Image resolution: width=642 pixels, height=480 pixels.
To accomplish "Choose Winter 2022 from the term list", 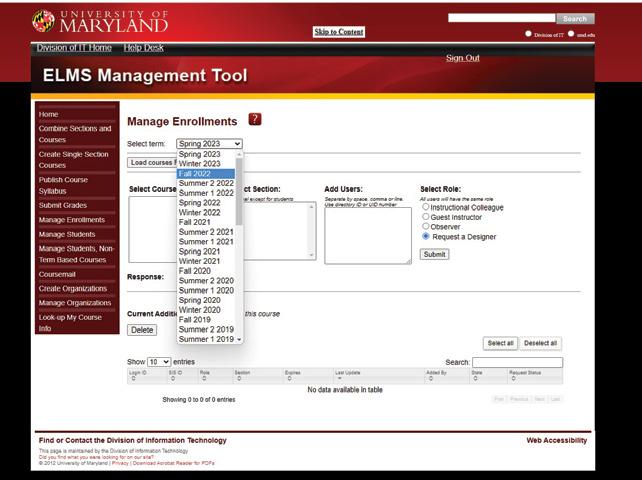I will click(x=206, y=213).
